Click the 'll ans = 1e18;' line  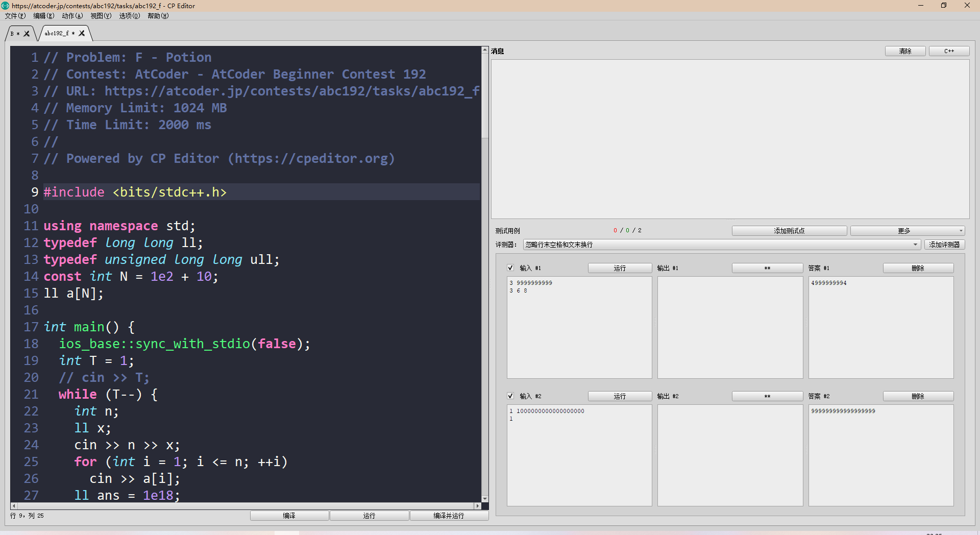click(127, 495)
